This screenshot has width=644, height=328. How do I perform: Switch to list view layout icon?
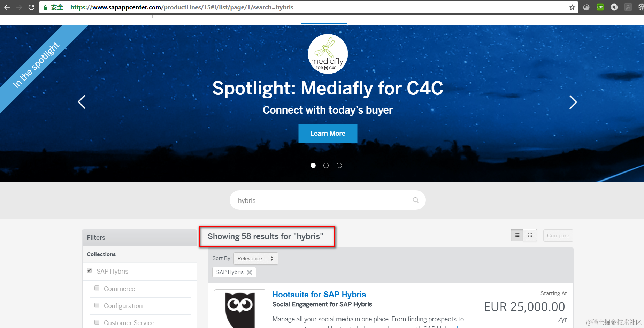517,235
